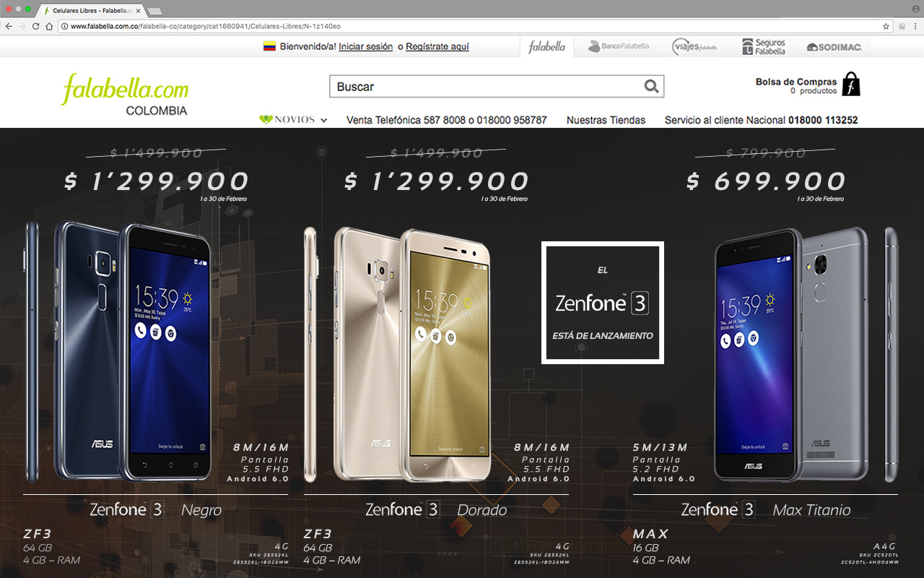Image resolution: width=924 pixels, height=578 pixels.
Task: Focus the Buscar search field
Action: [497, 87]
